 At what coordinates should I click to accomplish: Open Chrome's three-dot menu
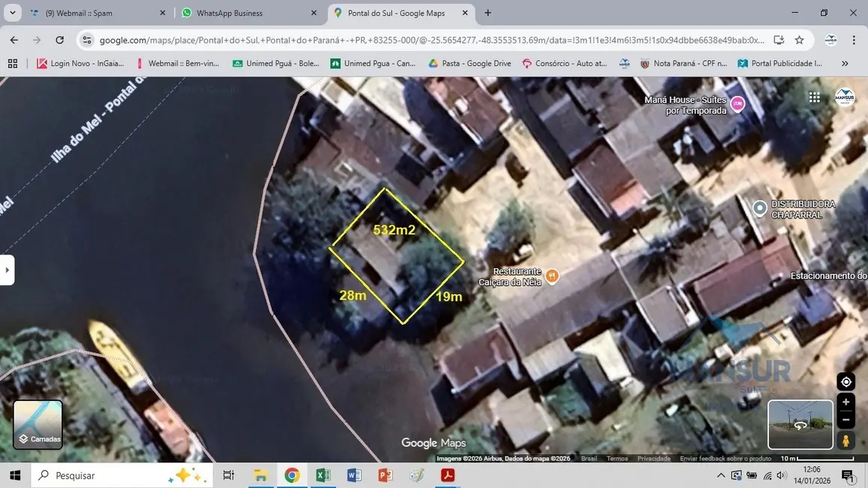(854, 39)
